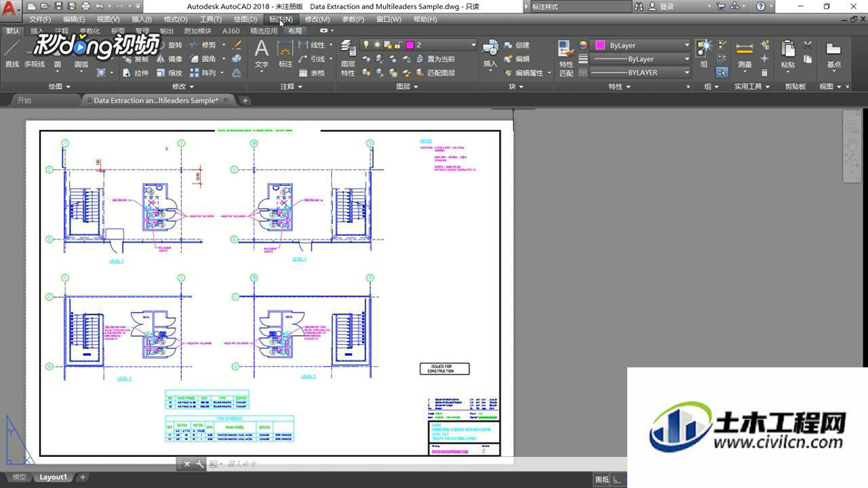Select the 拉伸 stretch tool
This screenshot has height=488, width=868.
pyautogui.click(x=136, y=73)
